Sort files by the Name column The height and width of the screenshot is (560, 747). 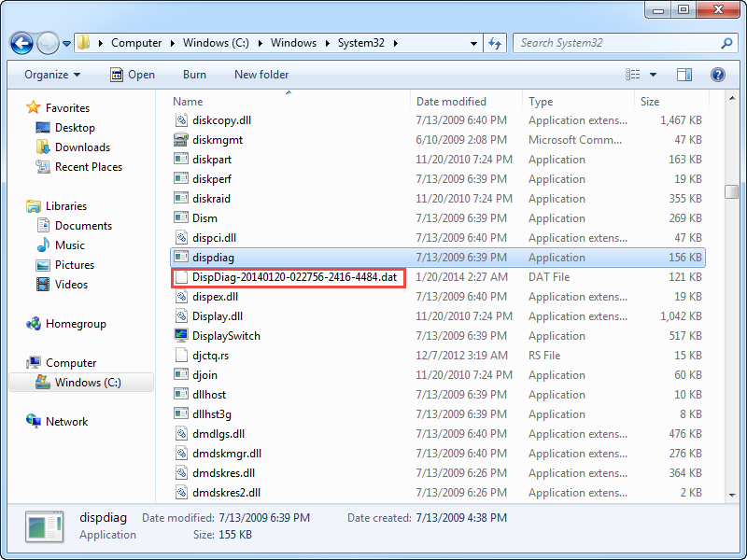tap(188, 102)
